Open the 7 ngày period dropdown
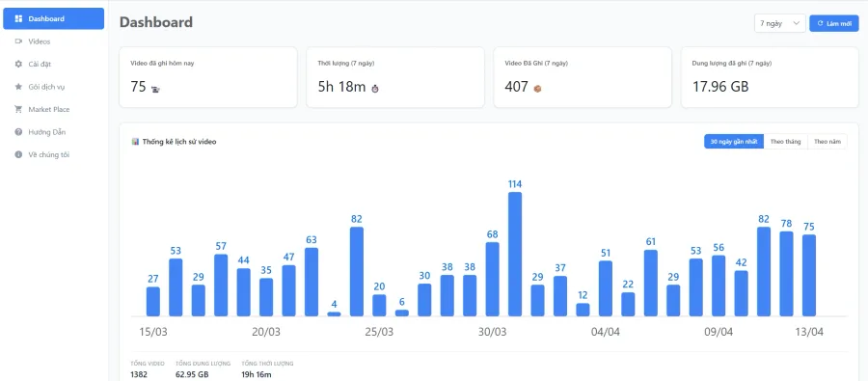The width and height of the screenshot is (868, 381). click(x=779, y=23)
